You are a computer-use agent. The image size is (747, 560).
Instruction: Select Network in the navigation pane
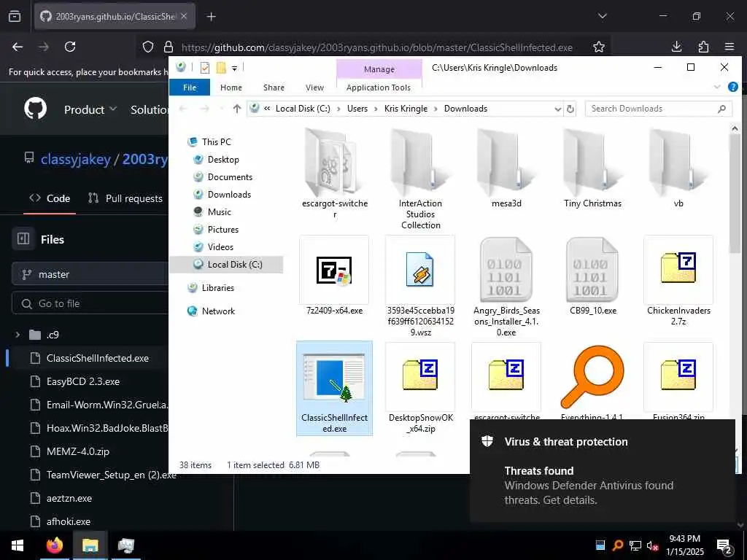[218, 311]
